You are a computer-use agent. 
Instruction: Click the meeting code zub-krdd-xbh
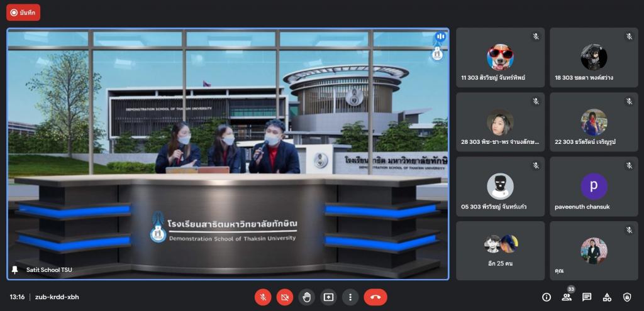tap(57, 297)
